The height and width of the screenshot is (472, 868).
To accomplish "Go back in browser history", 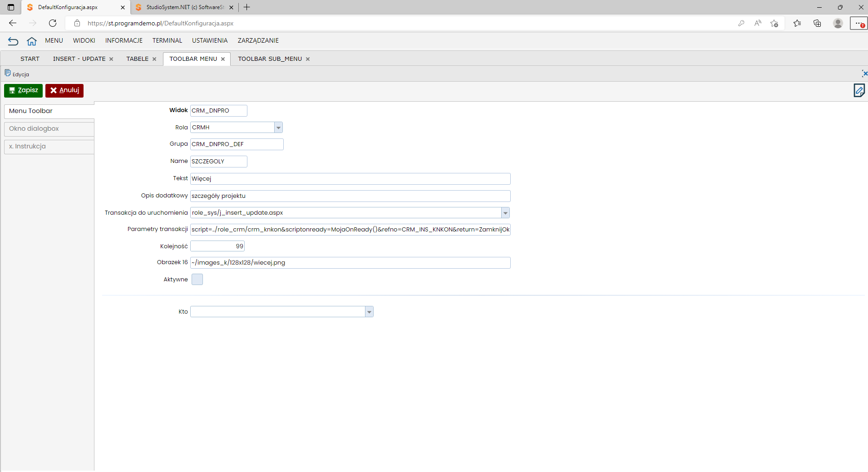I will click(x=13, y=23).
